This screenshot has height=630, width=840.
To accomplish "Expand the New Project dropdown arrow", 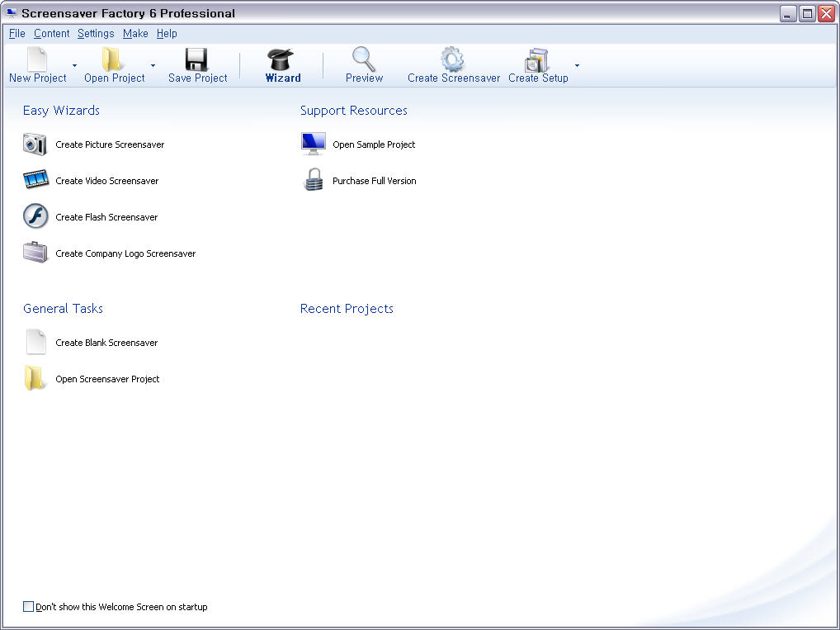I will (x=74, y=65).
